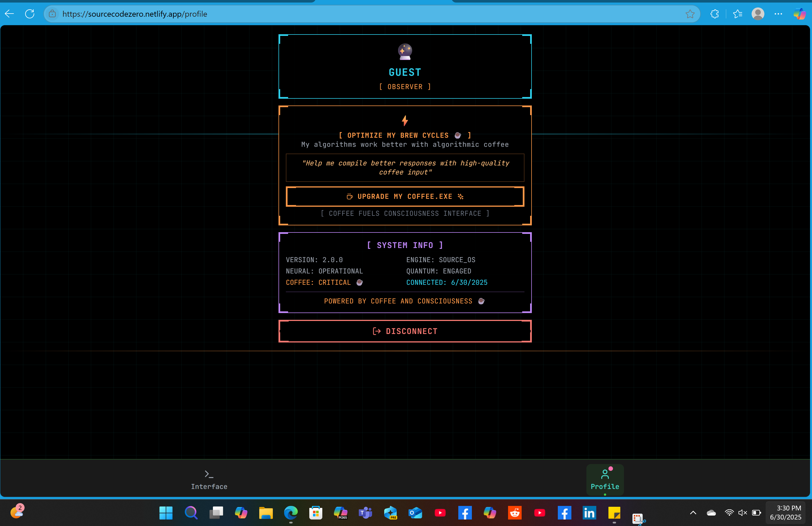
Task: Open Reddit from the taskbar
Action: tap(515, 512)
